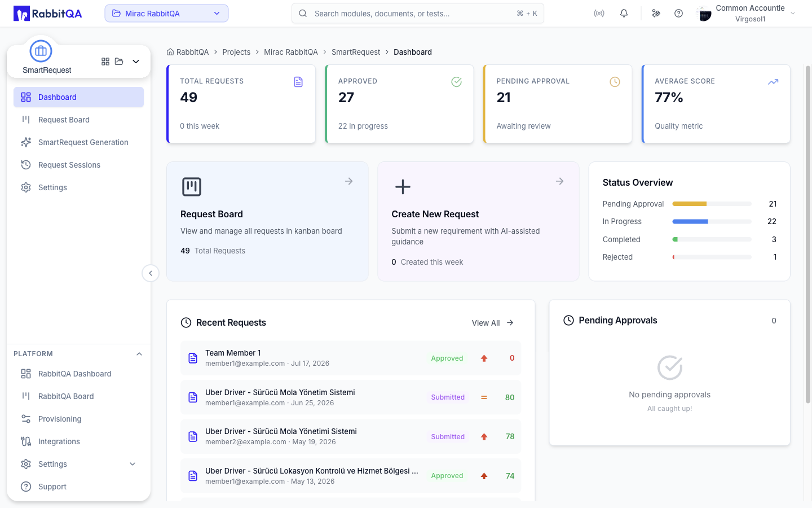Viewport: 812px width, 508px height.
Task: Click the theme customization icon in header
Action: (x=656, y=14)
